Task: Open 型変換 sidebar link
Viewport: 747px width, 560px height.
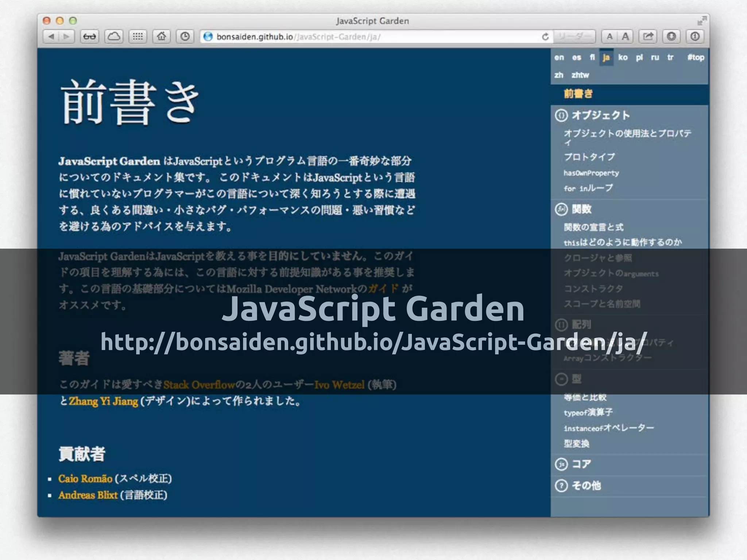Action: tap(577, 444)
